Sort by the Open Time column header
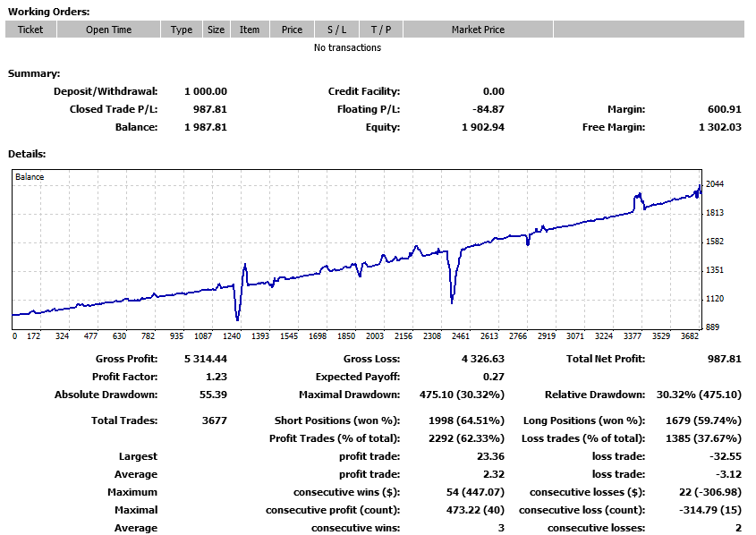The image size is (756, 535). click(109, 30)
